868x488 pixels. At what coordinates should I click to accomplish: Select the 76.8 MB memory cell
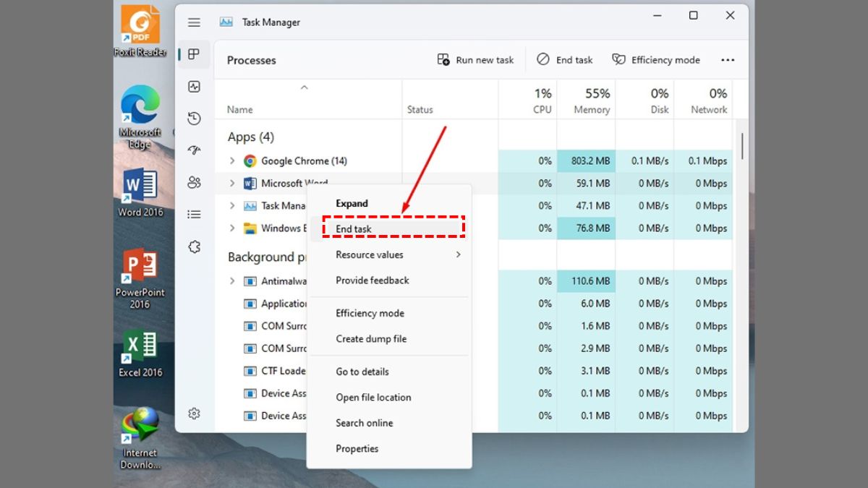(587, 228)
